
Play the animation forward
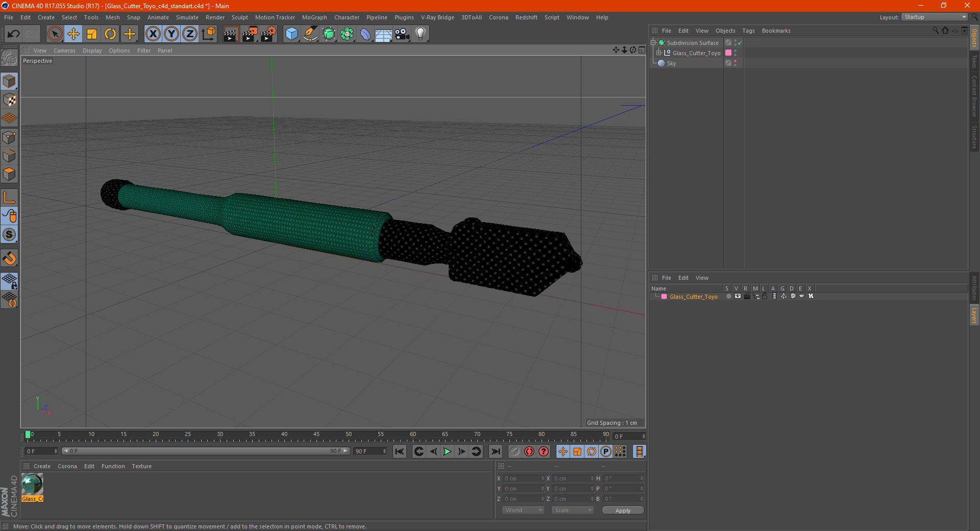click(447, 451)
